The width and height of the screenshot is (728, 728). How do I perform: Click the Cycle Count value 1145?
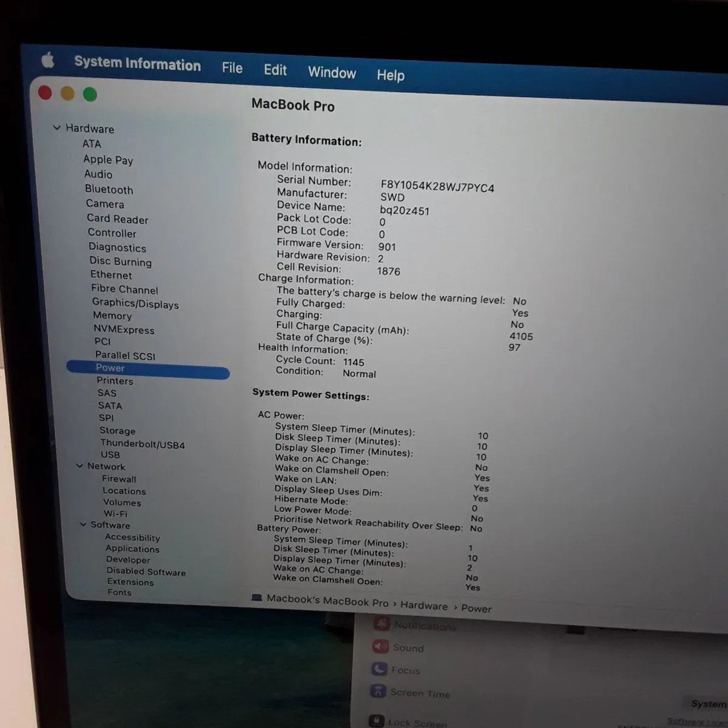(x=354, y=362)
